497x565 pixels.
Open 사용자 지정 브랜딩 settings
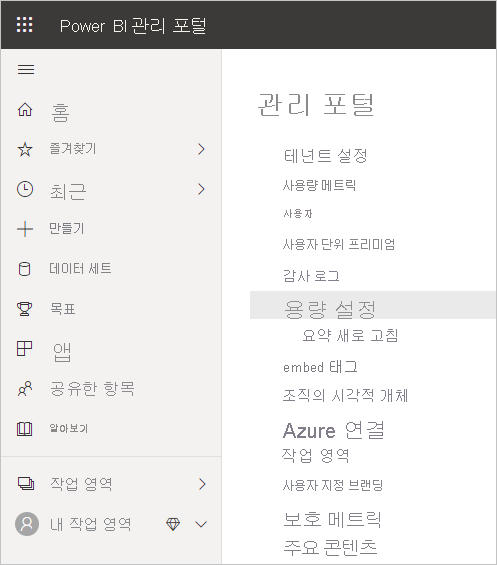coord(333,485)
